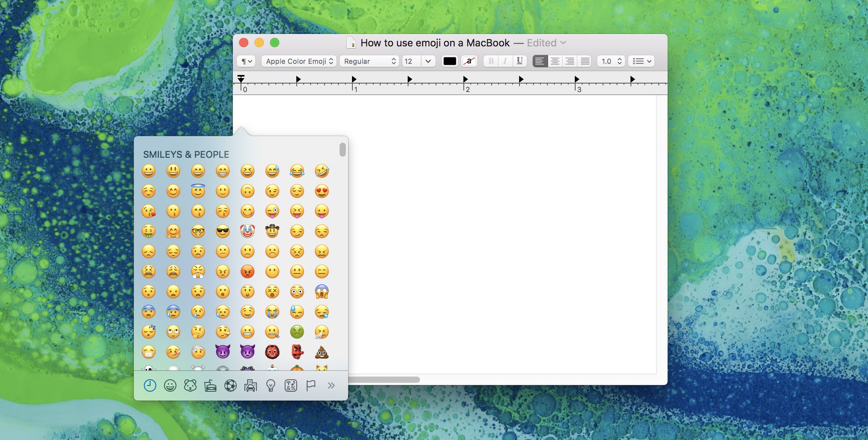Image resolution: width=868 pixels, height=440 pixels.
Task: Open the Recently Used emoji category
Action: point(150,385)
